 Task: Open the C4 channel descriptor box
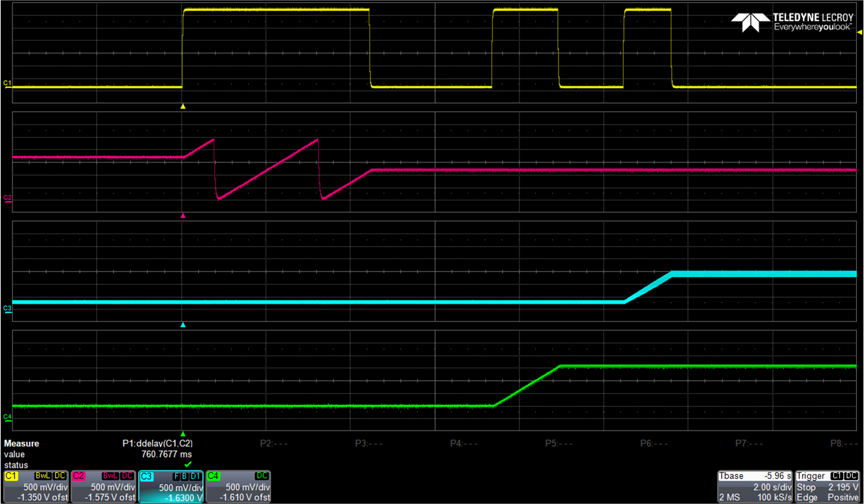(x=238, y=487)
